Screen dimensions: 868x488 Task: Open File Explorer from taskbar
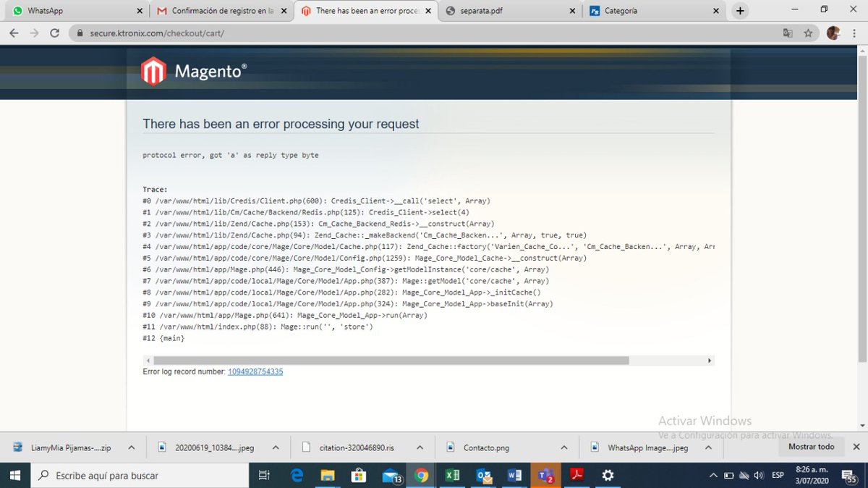click(328, 475)
